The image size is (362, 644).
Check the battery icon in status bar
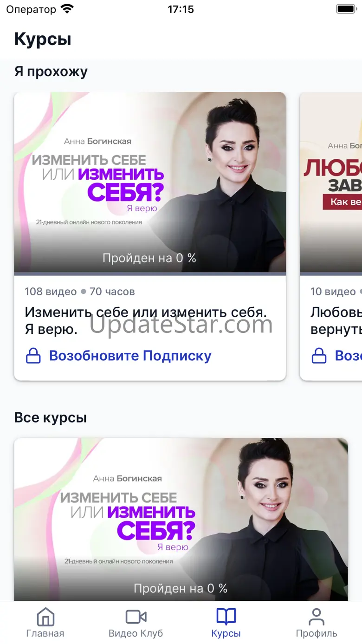point(345,9)
